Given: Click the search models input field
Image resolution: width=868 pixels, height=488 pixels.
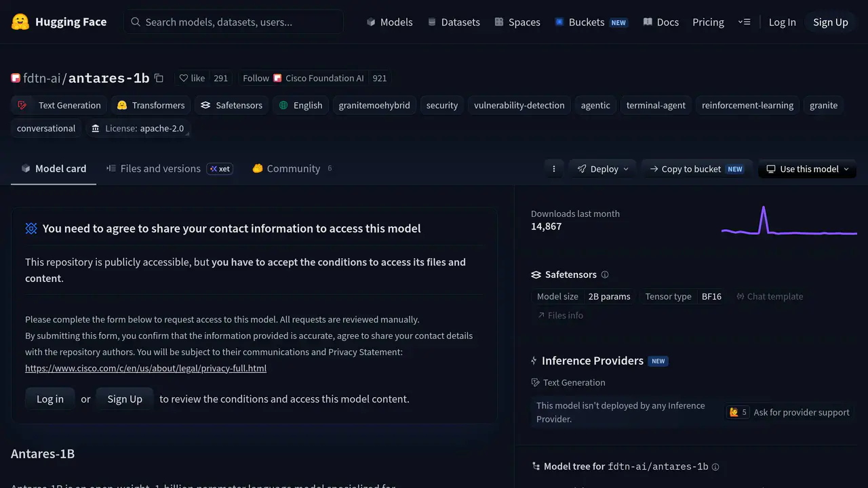Looking at the screenshot, I should 234,22.
